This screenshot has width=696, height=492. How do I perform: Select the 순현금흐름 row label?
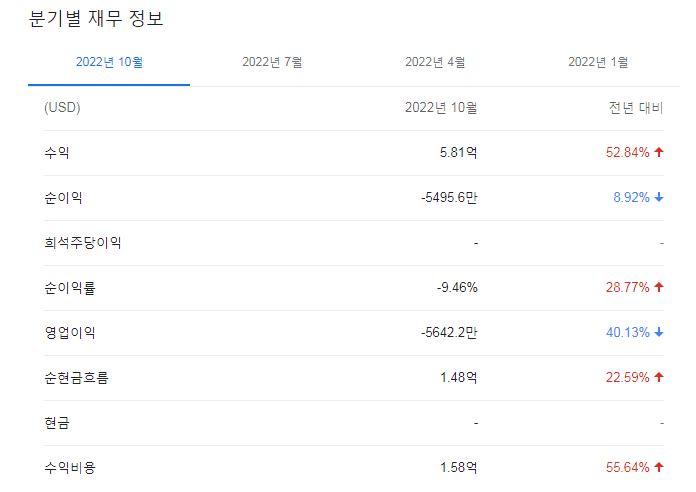click(76, 378)
